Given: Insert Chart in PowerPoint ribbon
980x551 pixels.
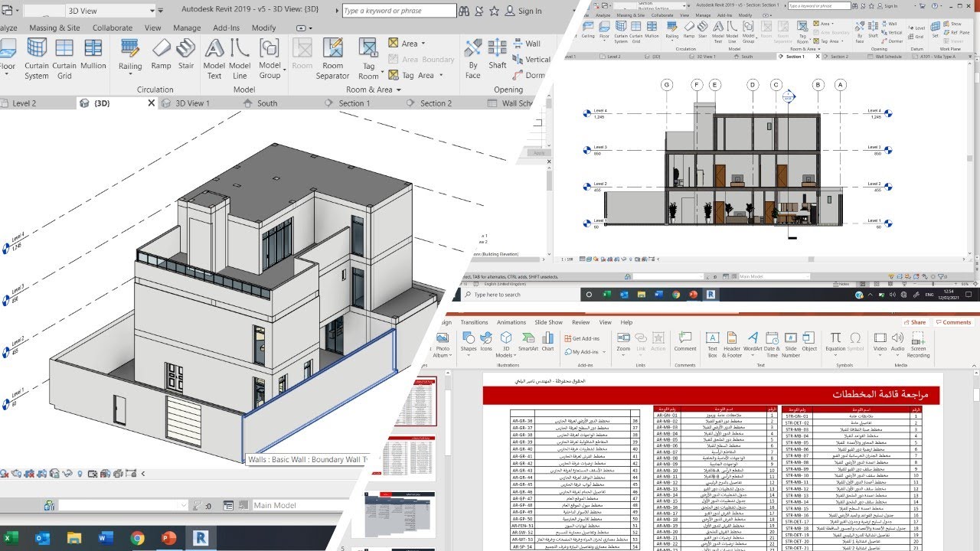Looking at the screenshot, I should point(547,341).
